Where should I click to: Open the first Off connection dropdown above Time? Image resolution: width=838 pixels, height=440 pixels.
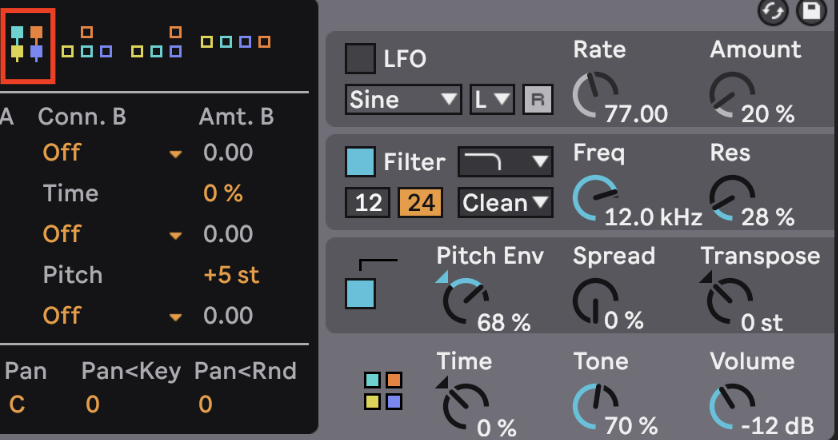coord(112,153)
